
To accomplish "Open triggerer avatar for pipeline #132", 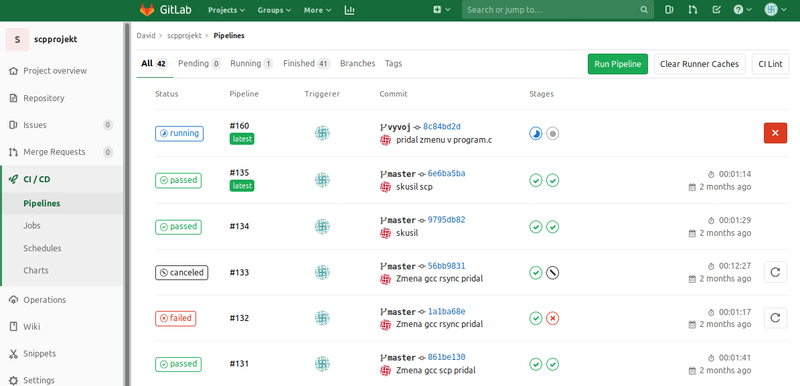I will click(322, 318).
